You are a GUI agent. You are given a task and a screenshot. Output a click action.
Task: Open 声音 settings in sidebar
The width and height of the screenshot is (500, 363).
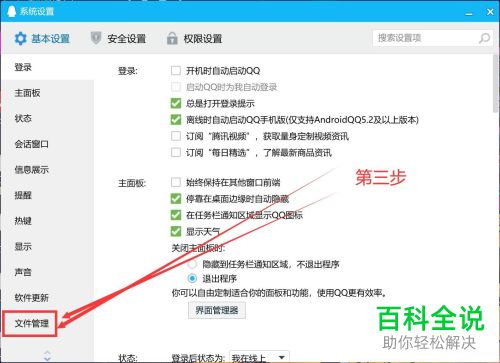pos(47,272)
